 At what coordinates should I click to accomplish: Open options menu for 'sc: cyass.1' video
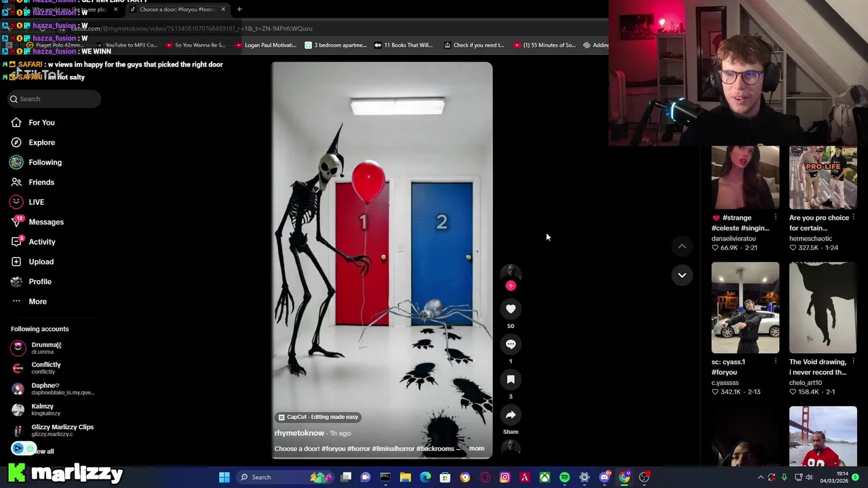[776, 362]
